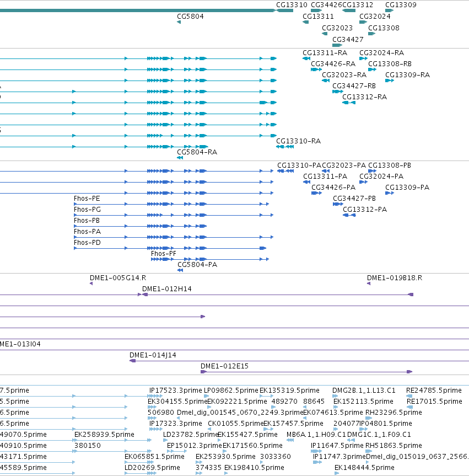The image size is (469, 476).
Task: Select protein CG13310-PA
Action: [299, 165]
